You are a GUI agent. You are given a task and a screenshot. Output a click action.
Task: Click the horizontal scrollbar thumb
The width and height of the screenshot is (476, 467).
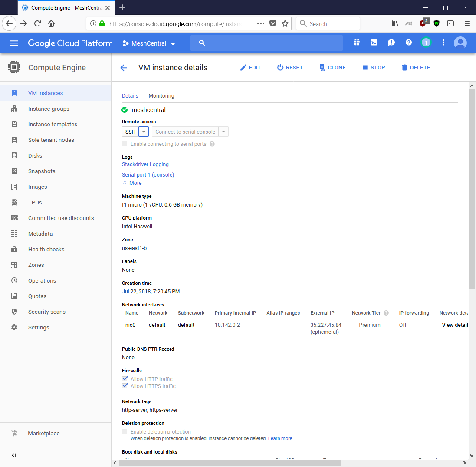pos(230,463)
